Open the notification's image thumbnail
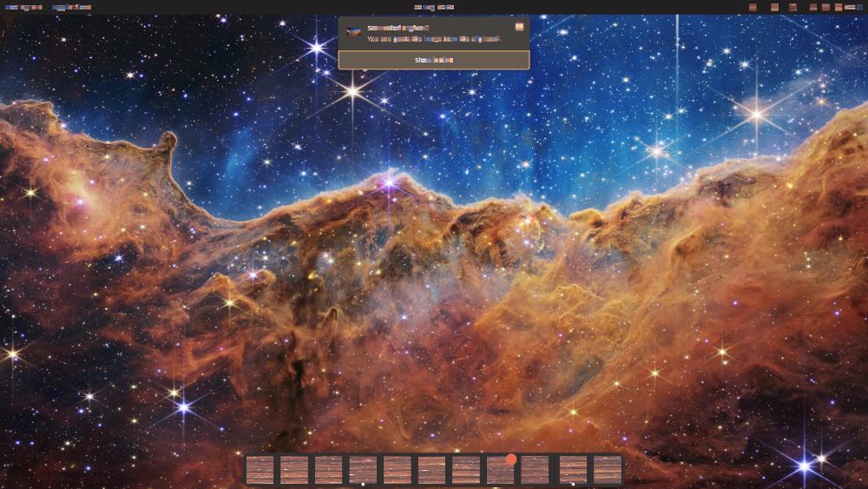This screenshot has width=868, height=489. coord(353,31)
